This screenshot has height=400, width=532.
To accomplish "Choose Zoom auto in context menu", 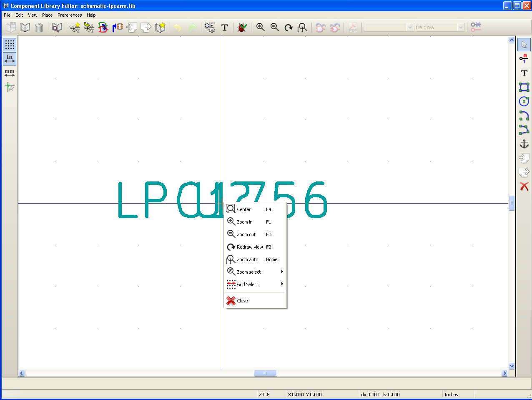I will coord(248,259).
